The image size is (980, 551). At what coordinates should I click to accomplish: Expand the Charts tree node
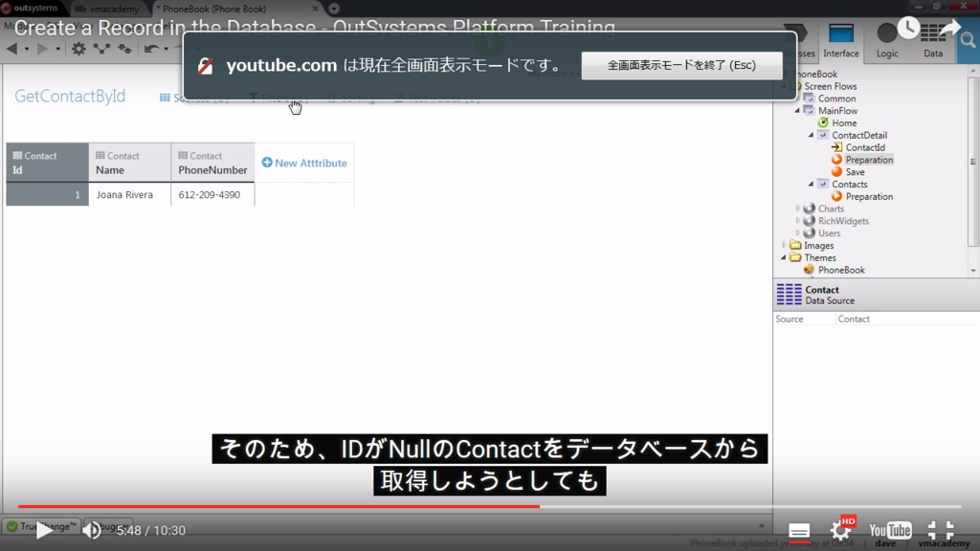tap(797, 209)
